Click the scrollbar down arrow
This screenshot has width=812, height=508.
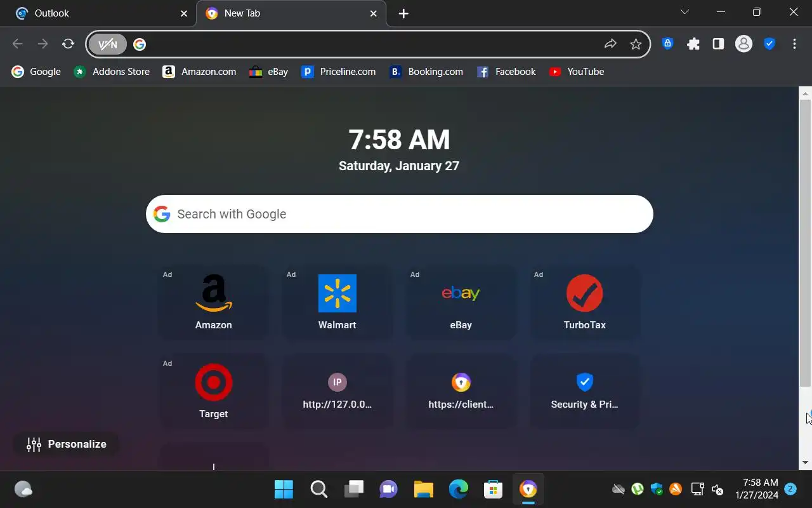tap(805, 463)
